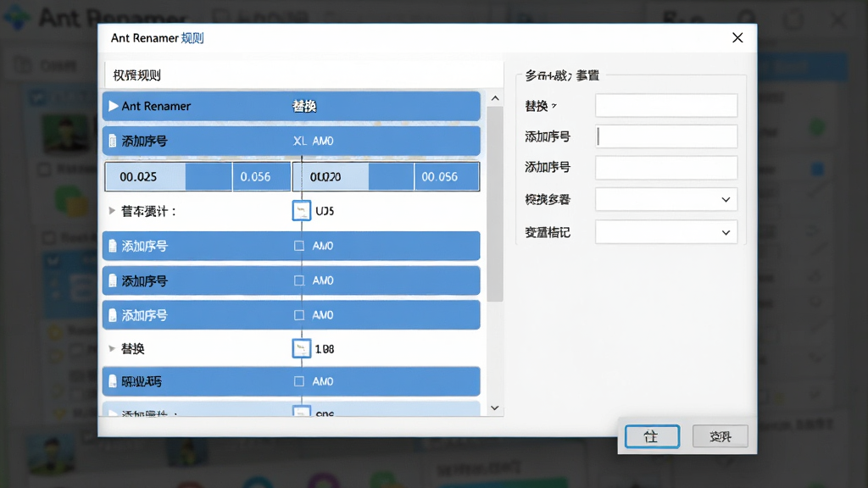Viewport: 868px width, 488px height.
Task: Click the second 添加序号 input field, above the dropdowns
Action: pos(666,167)
